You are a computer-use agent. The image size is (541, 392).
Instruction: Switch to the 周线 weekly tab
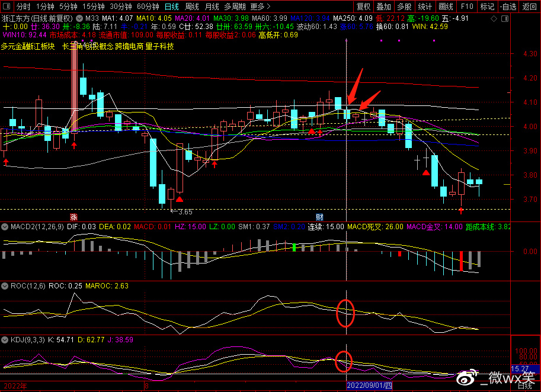(x=191, y=7)
